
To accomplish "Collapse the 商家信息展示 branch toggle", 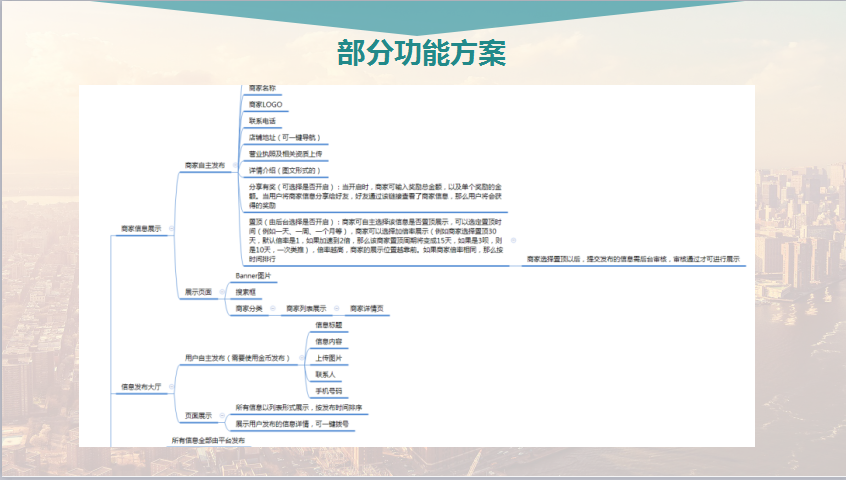I will [173, 229].
